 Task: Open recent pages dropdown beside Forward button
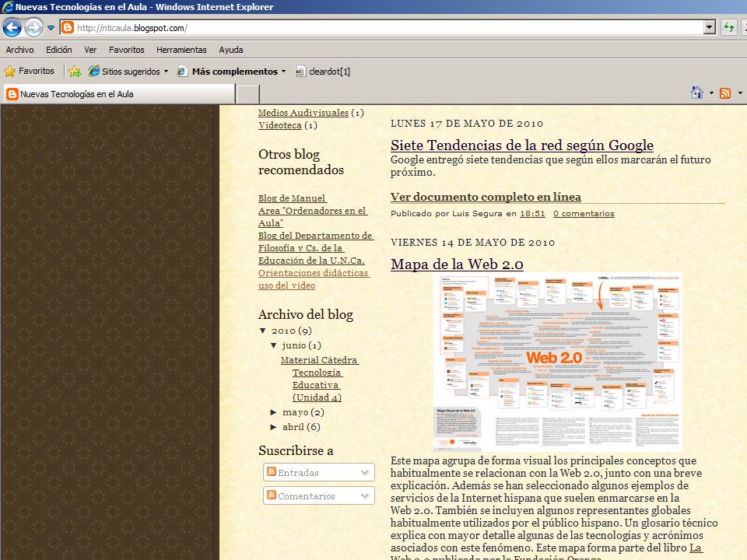click(x=51, y=28)
